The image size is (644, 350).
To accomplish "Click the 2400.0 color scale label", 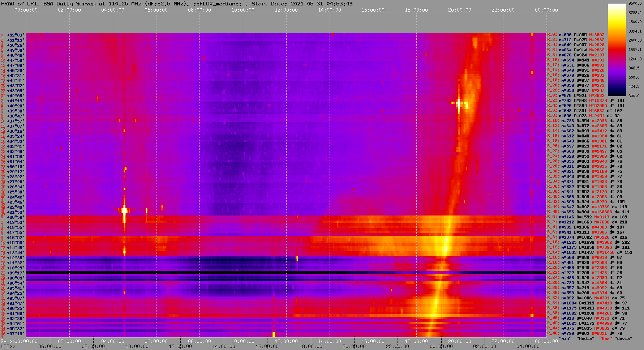I will (x=635, y=40).
